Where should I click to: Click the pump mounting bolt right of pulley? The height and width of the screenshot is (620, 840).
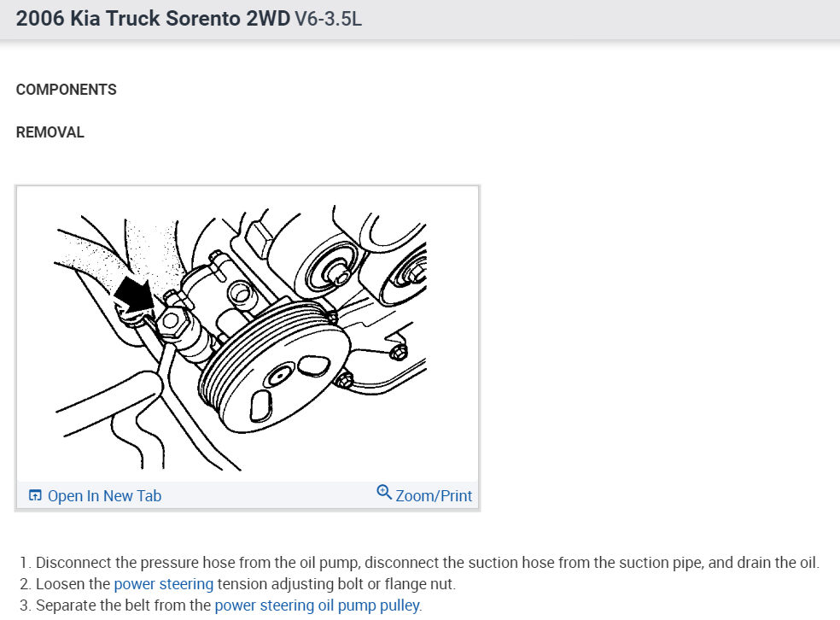click(399, 352)
